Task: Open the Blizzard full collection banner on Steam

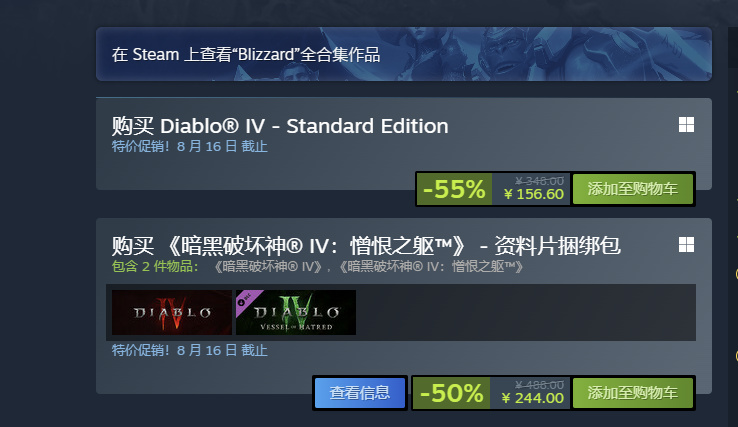Action: point(403,54)
